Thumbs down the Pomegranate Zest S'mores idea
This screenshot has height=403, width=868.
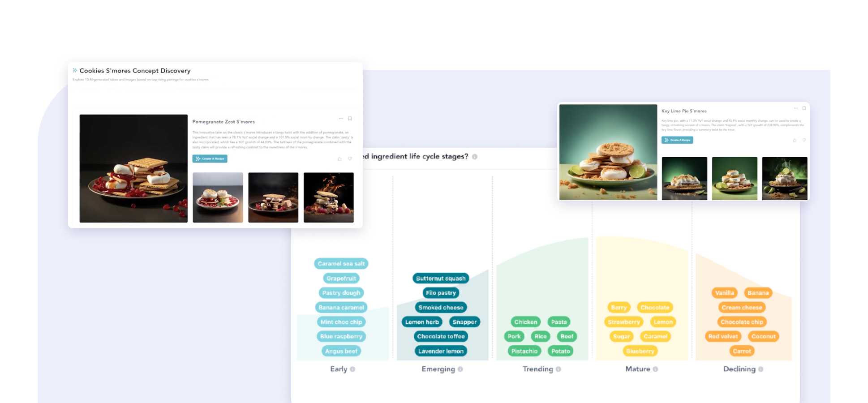(350, 159)
